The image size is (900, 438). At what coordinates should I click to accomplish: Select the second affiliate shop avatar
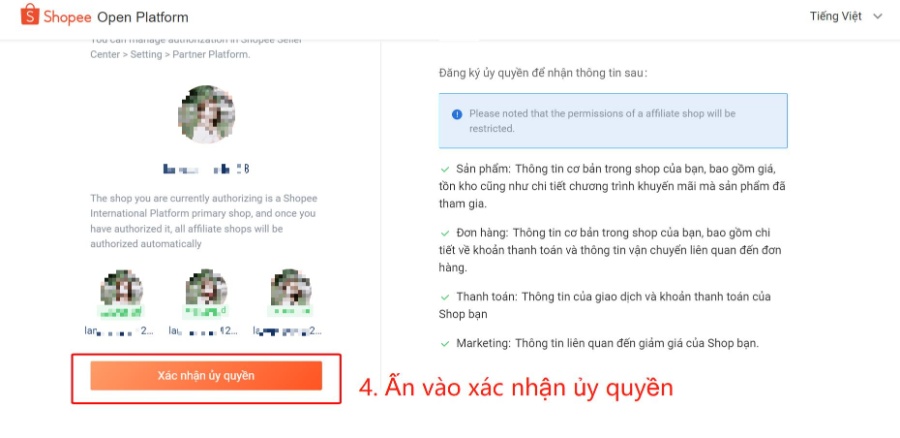tap(206, 290)
